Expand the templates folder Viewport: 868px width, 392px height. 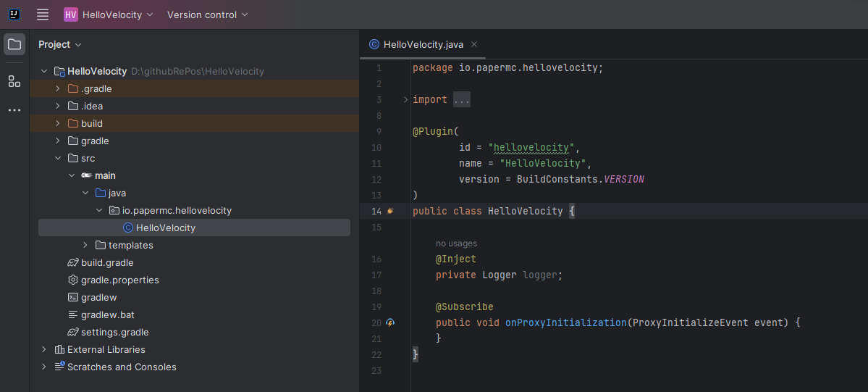[x=85, y=245]
